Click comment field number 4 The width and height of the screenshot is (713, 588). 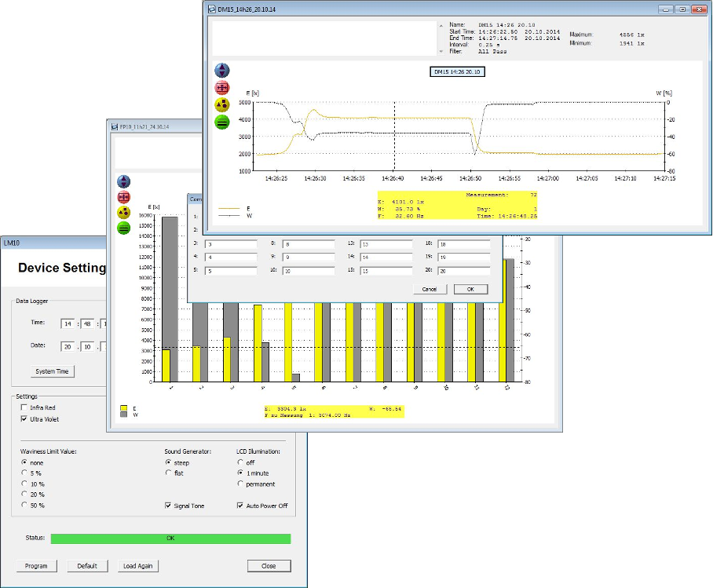tap(231, 257)
